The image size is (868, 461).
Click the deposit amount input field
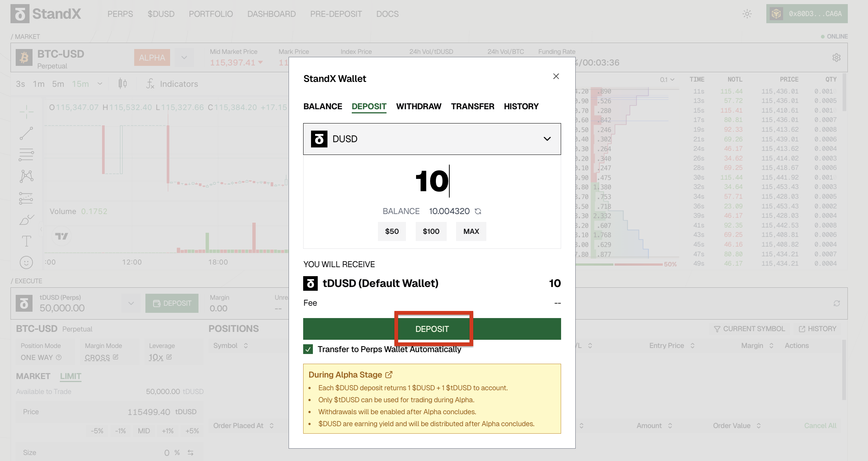[432, 181]
